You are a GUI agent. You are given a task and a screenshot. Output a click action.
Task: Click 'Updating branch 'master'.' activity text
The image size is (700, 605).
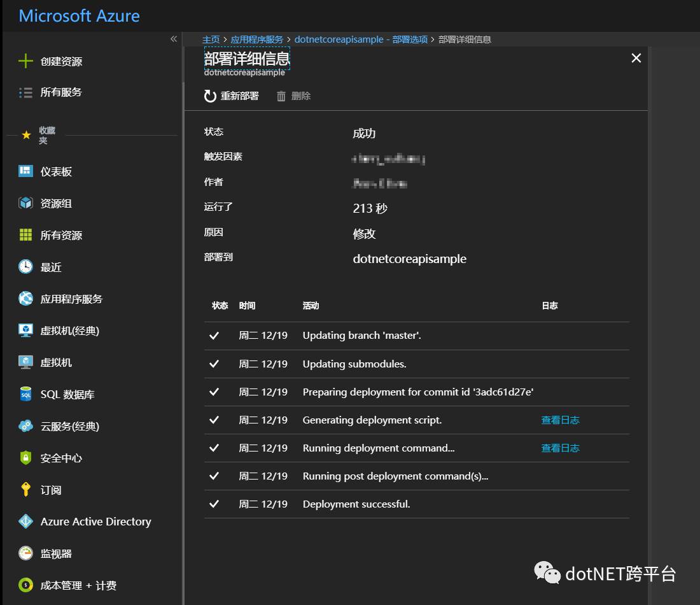coord(361,336)
